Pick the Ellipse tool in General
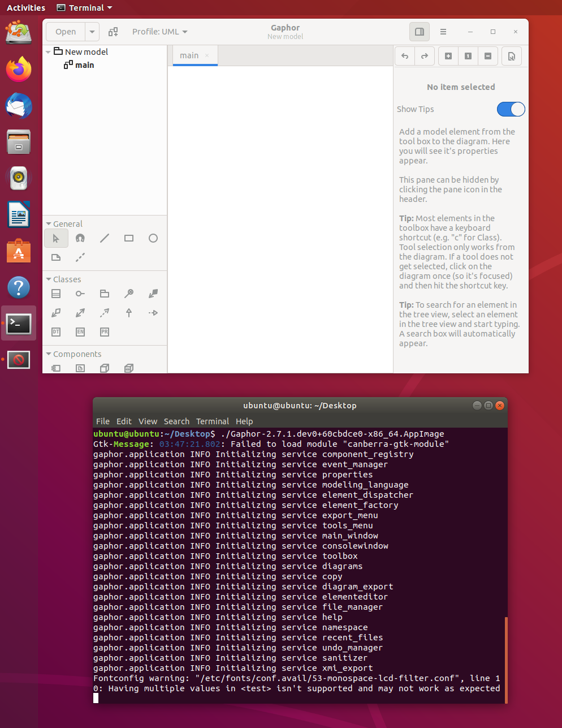This screenshot has height=728, width=562. (153, 238)
